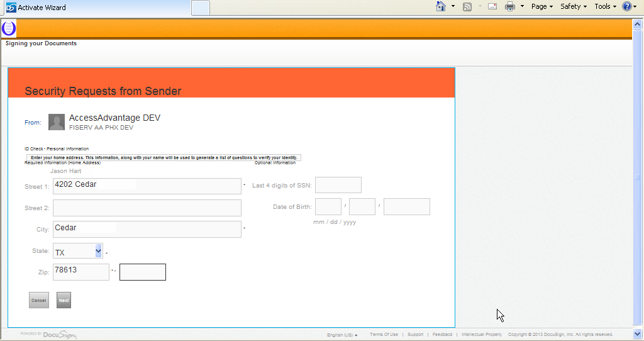
Task: Open a new blank tab
Action: (x=201, y=8)
